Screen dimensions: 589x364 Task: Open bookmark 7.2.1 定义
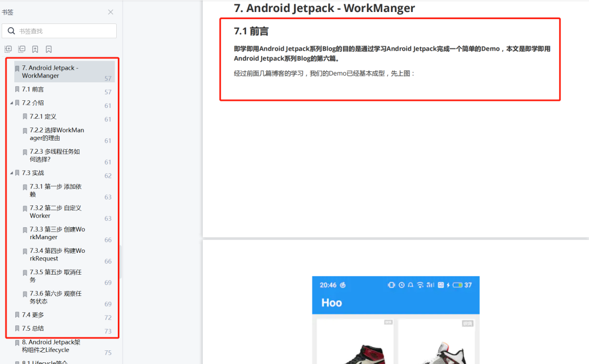(x=43, y=117)
